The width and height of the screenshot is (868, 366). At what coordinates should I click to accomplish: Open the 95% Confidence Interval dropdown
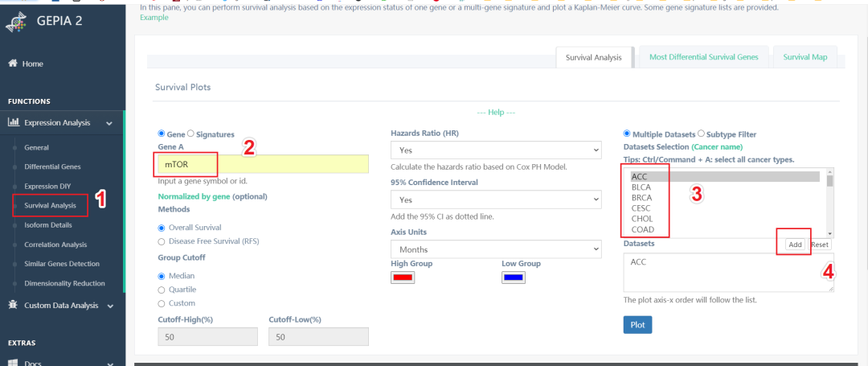(x=496, y=199)
